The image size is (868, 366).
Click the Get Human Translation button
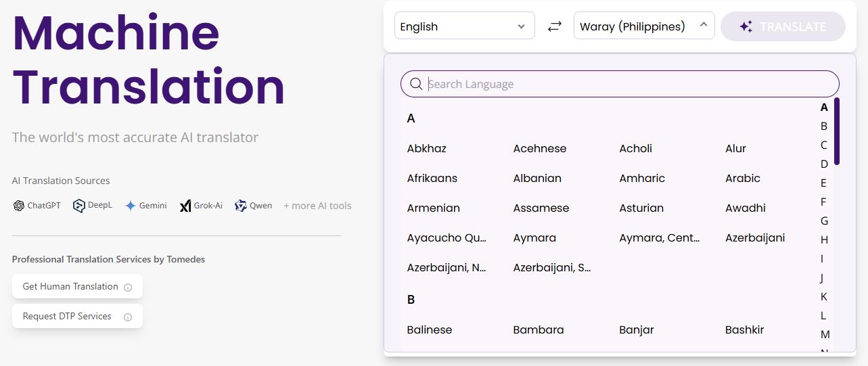pyautogui.click(x=70, y=286)
